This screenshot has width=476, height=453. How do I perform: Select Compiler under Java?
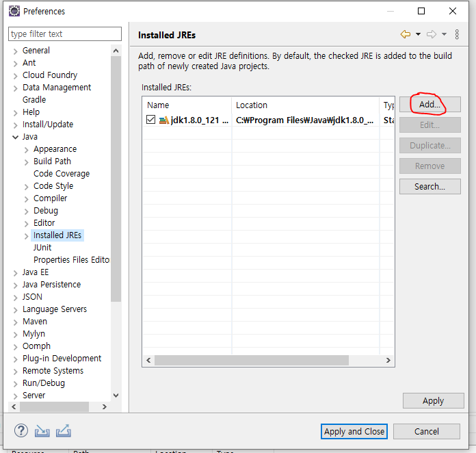(x=50, y=198)
